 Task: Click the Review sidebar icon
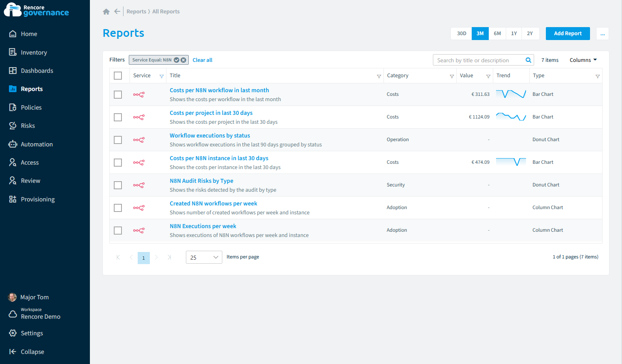click(x=13, y=181)
